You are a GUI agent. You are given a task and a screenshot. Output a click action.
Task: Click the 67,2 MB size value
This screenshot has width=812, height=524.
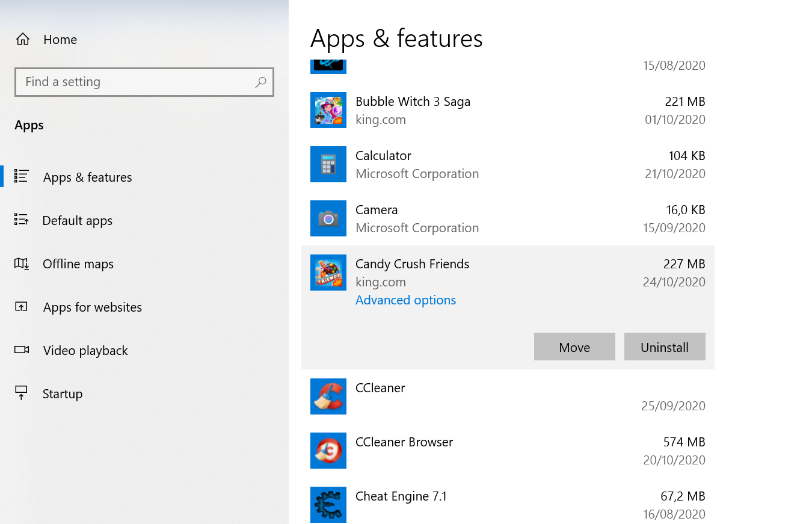coord(683,496)
